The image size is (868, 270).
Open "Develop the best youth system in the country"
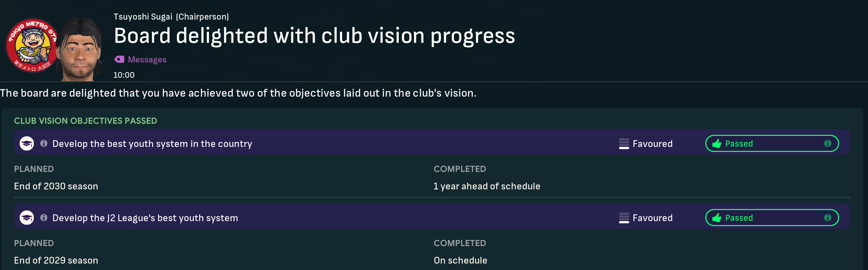click(x=152, y=144)
